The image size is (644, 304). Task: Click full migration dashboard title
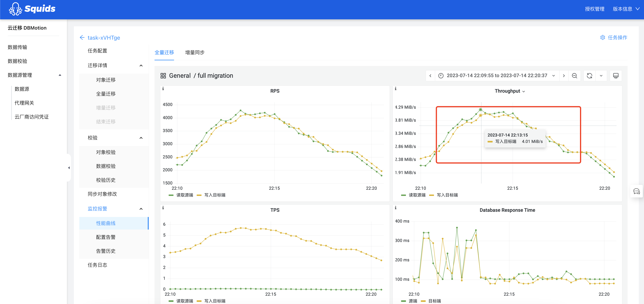click(215, 76)
